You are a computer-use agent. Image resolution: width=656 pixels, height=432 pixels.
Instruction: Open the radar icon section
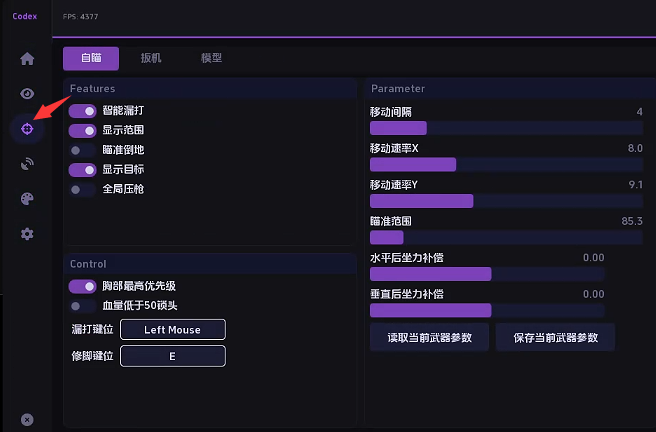pyautogui.click(x=27, y=164)
